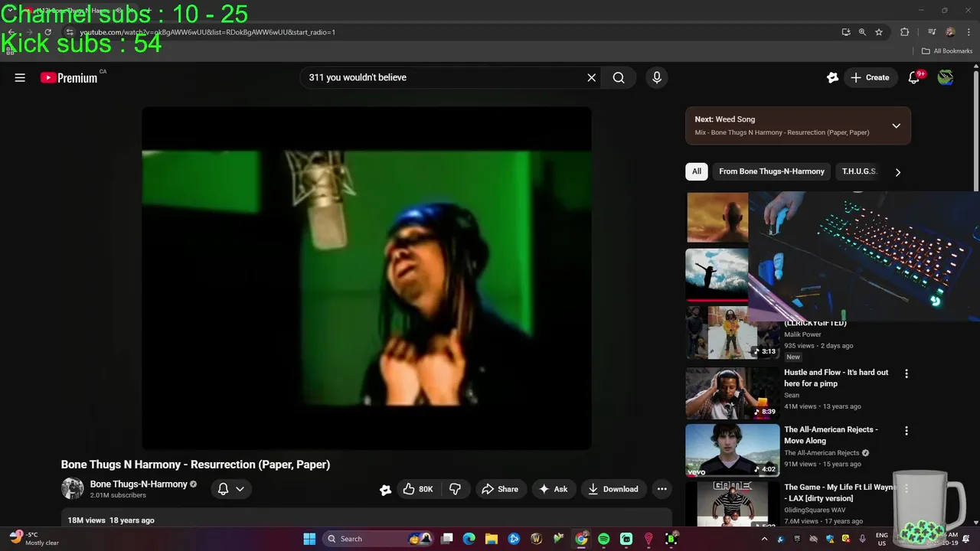Open Chrome profile avatar in toolbar
Image resolution: width=980 pixels, height=551 pixels.
(950, 32)
